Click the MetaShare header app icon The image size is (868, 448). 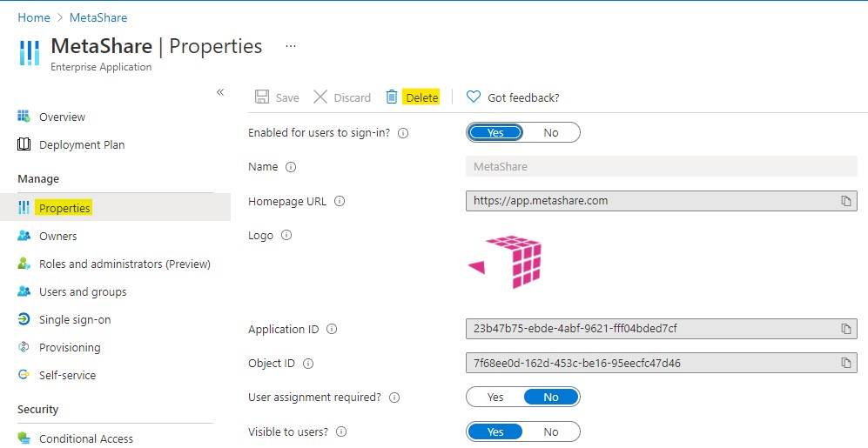(x=30, y=53)
